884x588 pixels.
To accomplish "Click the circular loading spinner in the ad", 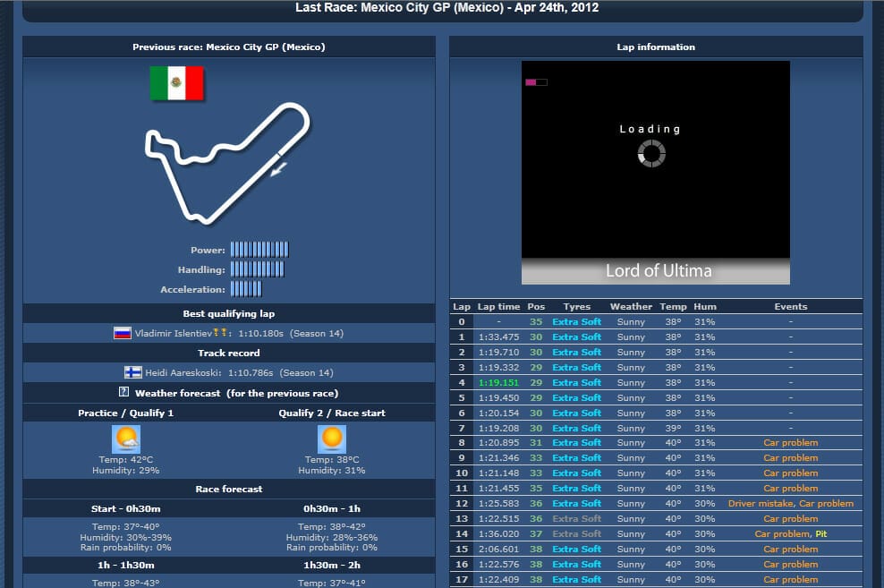I will pyautogui.click(x=651, y=153).
